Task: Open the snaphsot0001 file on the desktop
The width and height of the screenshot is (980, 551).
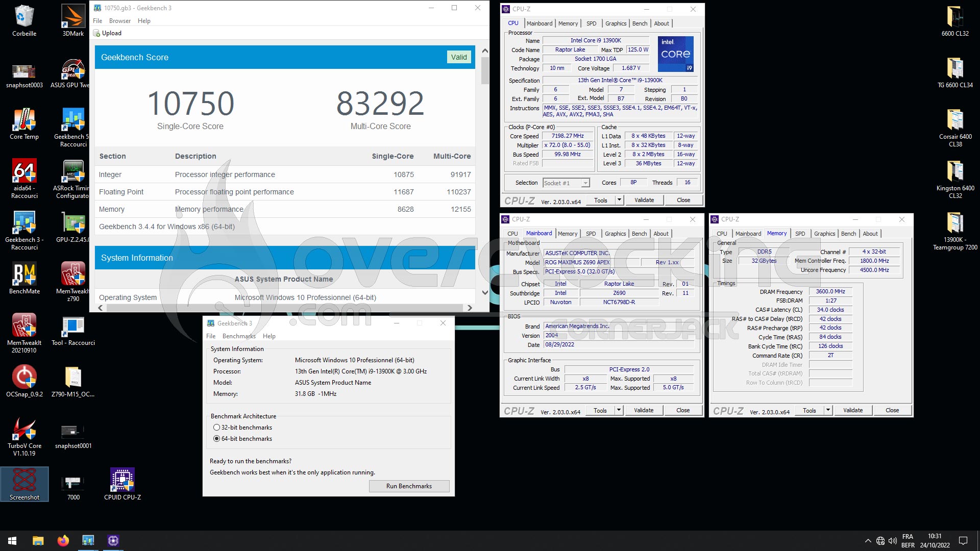Action: click(x=73, y=436)
